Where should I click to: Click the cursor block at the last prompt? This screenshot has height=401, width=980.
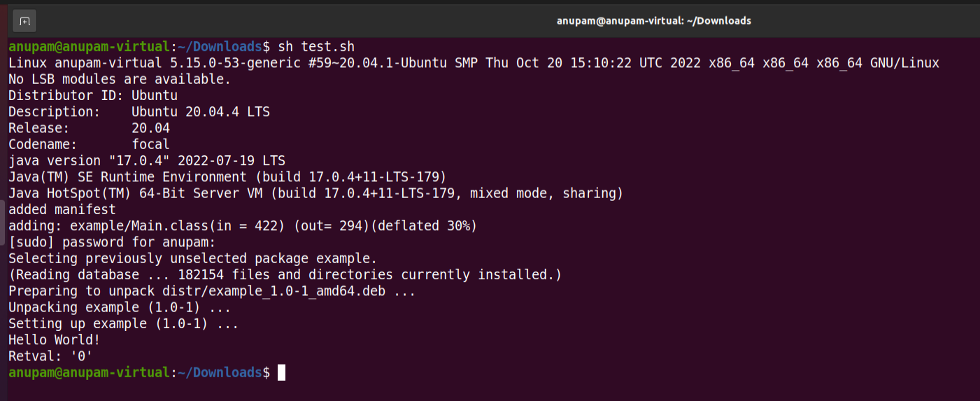tap(281, 372)
